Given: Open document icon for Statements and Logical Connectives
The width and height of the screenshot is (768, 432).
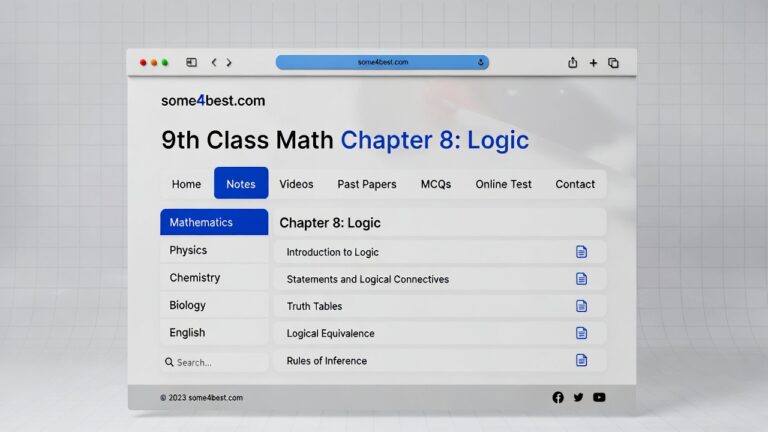Looking at the screenshot, I should tap(581, 279).
